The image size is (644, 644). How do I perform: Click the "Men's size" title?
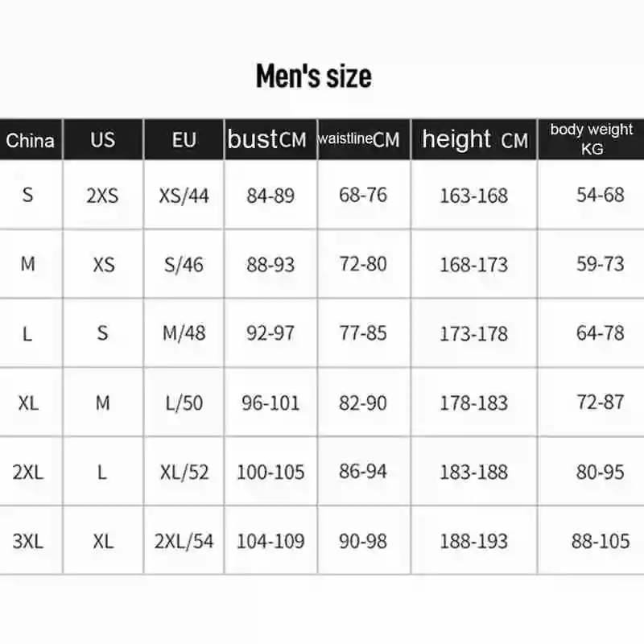pyautogui.click(x=313, y=76)
